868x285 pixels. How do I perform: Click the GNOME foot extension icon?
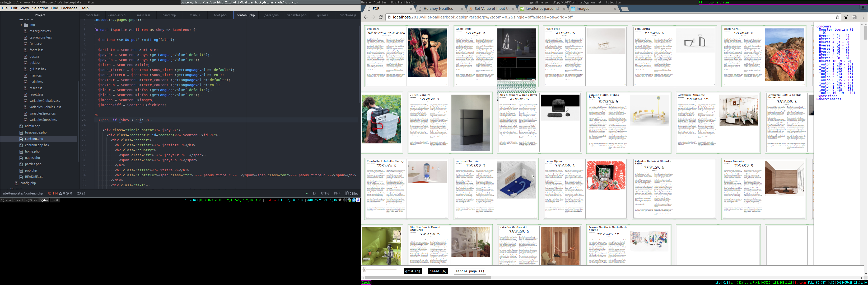click(846, 17)
